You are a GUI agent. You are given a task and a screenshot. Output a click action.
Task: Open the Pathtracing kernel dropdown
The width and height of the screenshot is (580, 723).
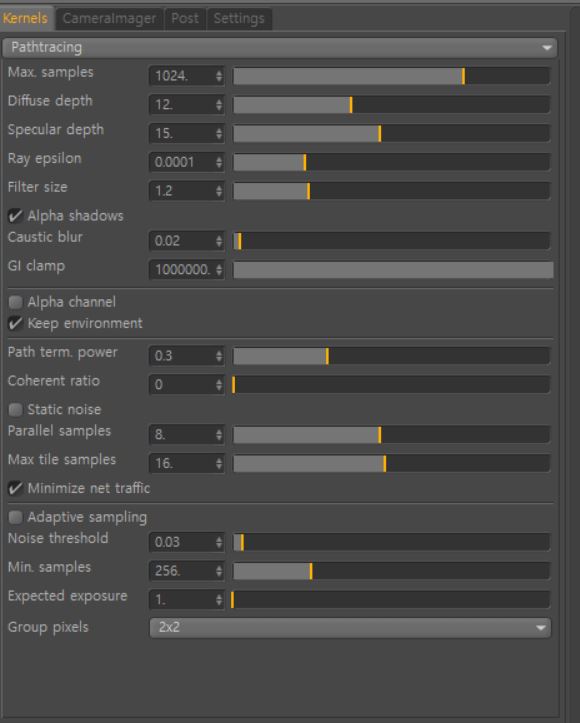[280, 47]
